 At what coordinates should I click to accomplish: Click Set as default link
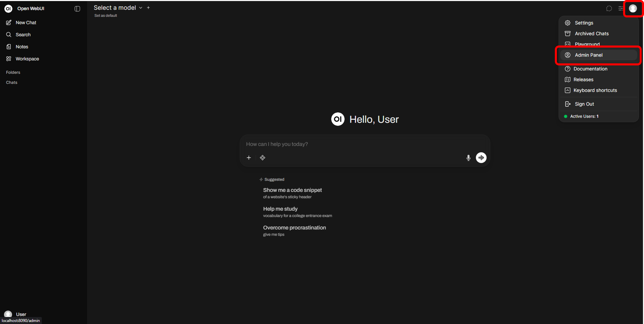click(x=106, y=16)
